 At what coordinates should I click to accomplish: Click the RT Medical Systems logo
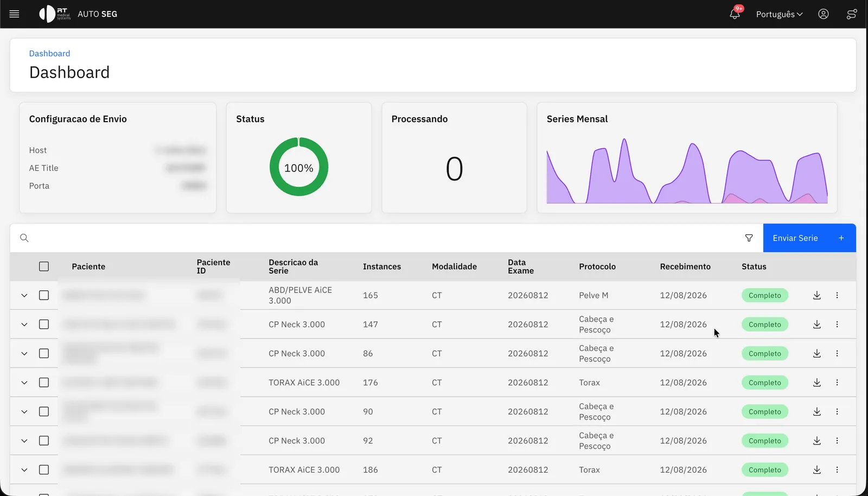(x=55, y=14)
